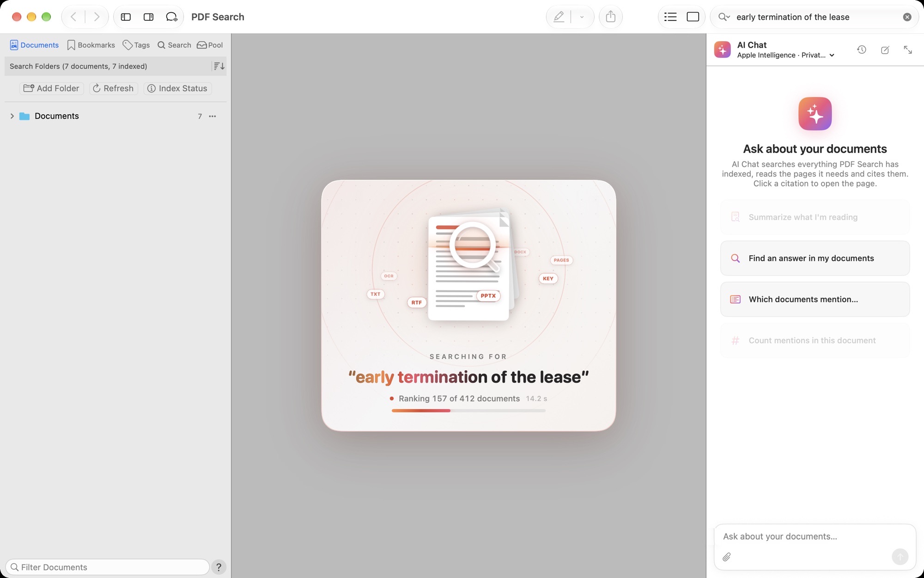This screenshot has height=578, width=924.
Task: Open the help question mark button
Action: click(219, 567)
